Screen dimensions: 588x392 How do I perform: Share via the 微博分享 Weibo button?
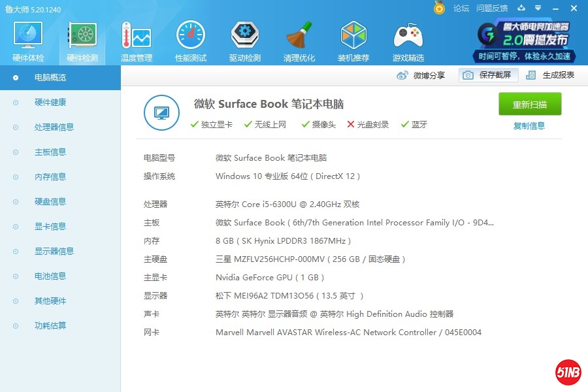click(x=421, y=75)
